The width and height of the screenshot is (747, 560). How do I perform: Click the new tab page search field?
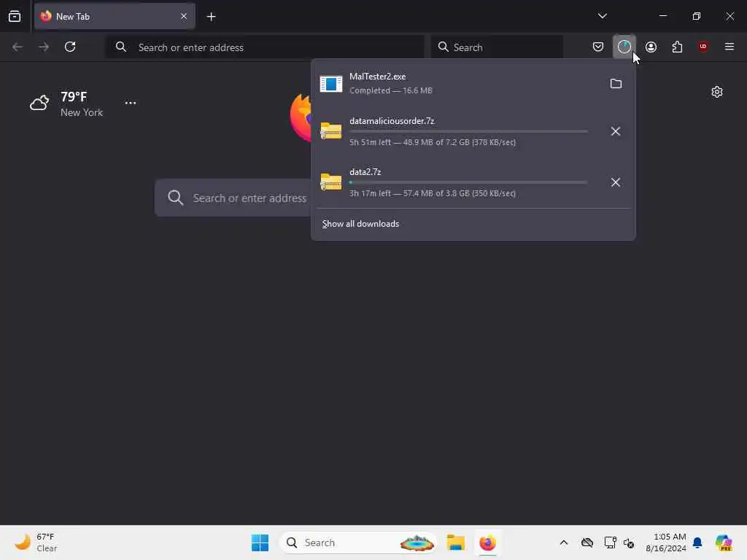pyautogui.click(x=233, y=198)
